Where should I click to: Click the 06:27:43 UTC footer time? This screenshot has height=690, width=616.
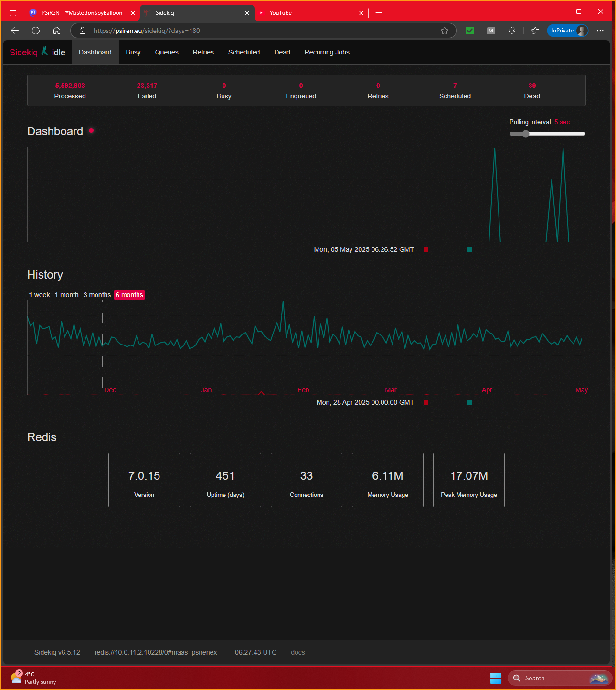pyautogui.click(x=255, y=652)
